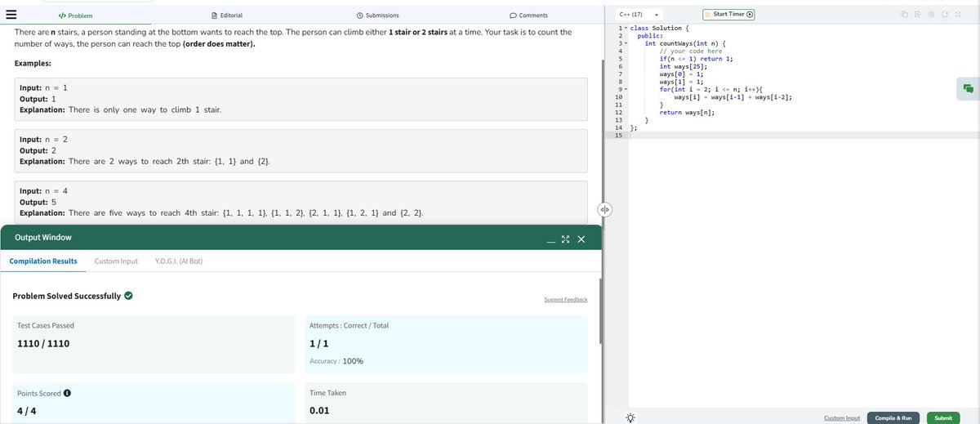
Task: Toggle the theme lightbulb icon
Action: click(630, 417)
